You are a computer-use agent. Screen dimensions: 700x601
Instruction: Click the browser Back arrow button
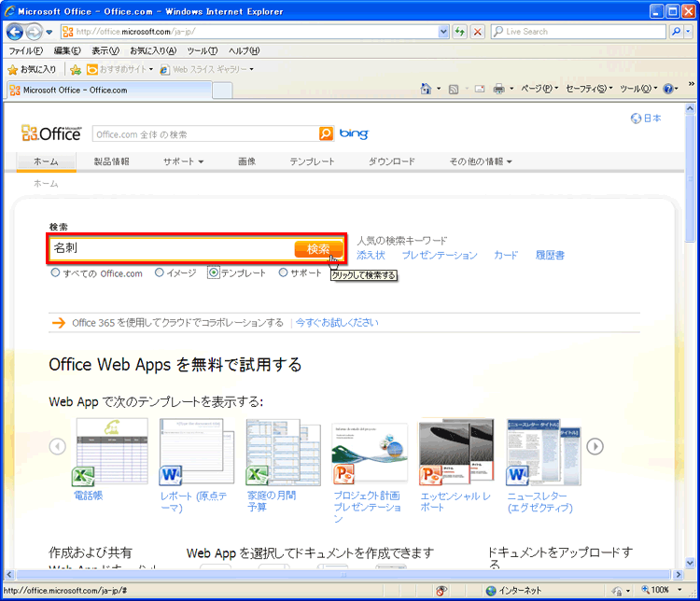(15, 32)
